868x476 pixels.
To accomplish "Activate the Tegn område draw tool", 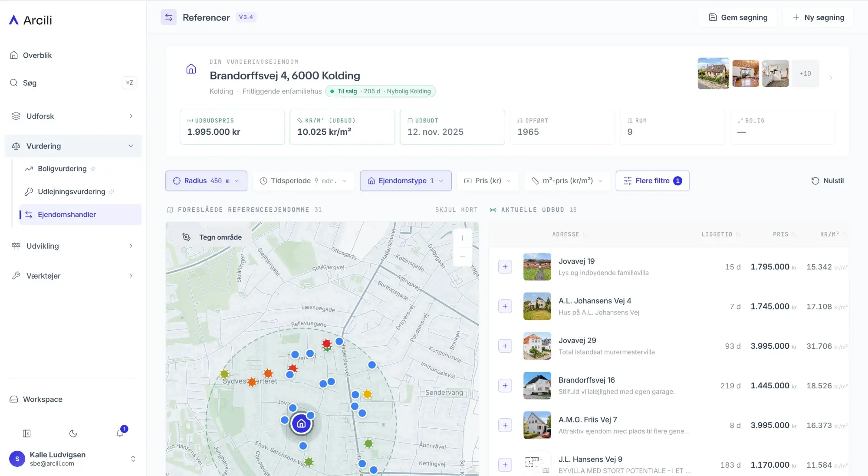I will [212, 237].
